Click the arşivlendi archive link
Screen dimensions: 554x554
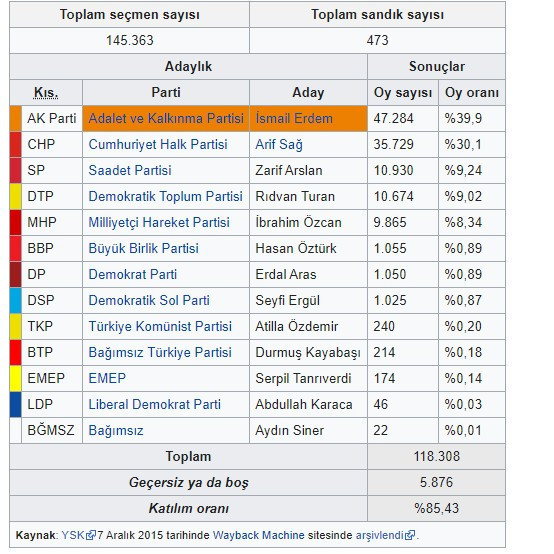pyautogui.click(x=381, y=536)
